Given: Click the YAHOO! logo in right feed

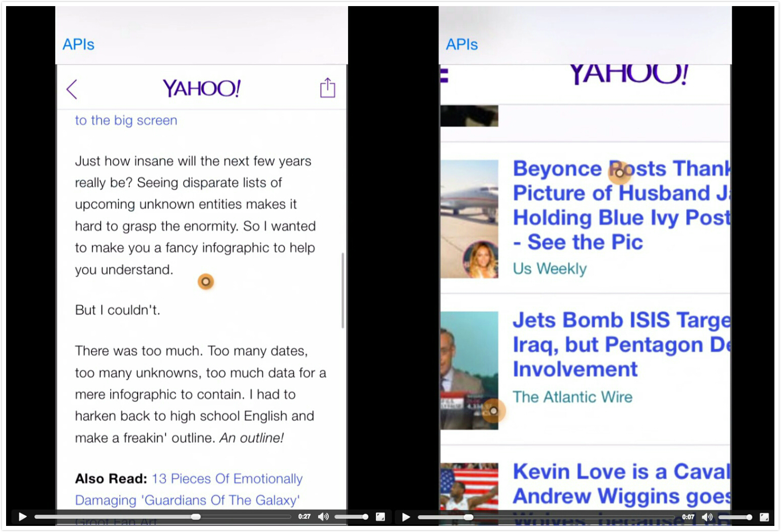Looking at the screenshot, I should point(629,75).
